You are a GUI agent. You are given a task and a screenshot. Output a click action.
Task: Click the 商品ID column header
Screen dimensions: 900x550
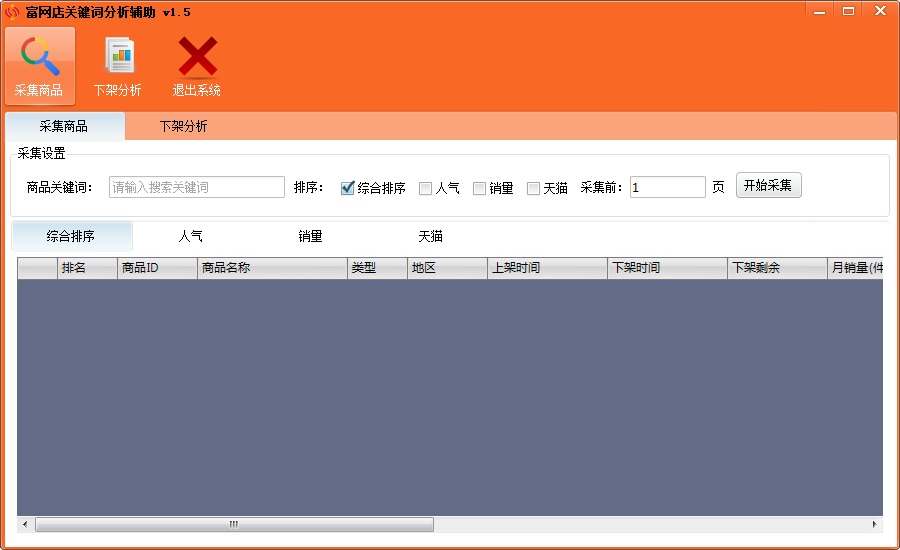click(x=157, y=268)
